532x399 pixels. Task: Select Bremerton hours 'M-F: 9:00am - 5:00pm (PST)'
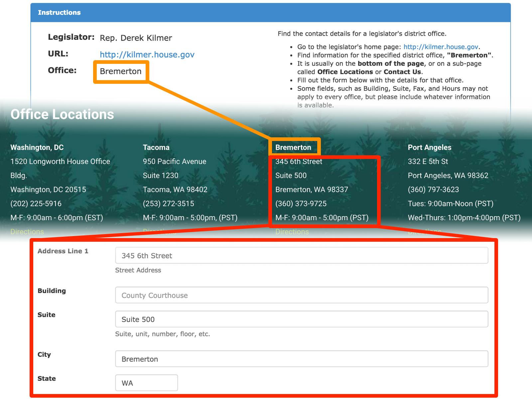click(x=322, y=218)
